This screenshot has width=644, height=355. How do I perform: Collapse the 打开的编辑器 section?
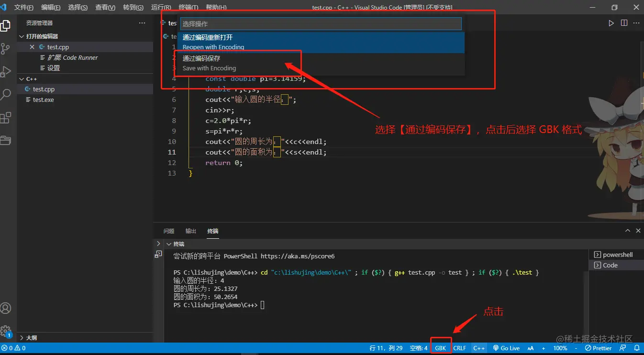click(x=85, y=36)
